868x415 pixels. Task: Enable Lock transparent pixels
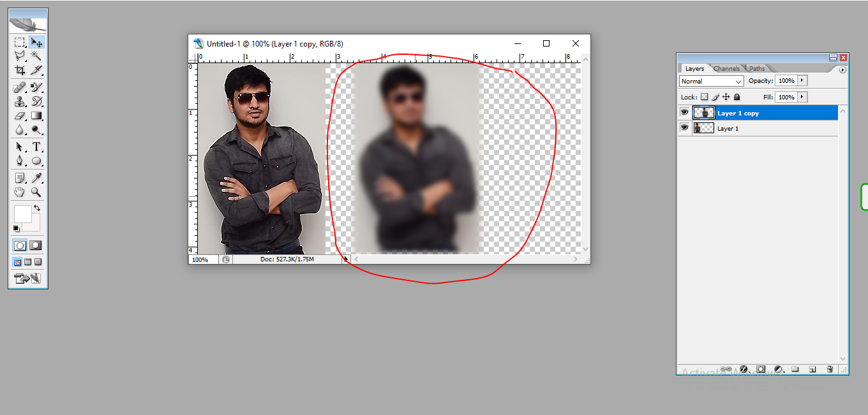(705, 97)
